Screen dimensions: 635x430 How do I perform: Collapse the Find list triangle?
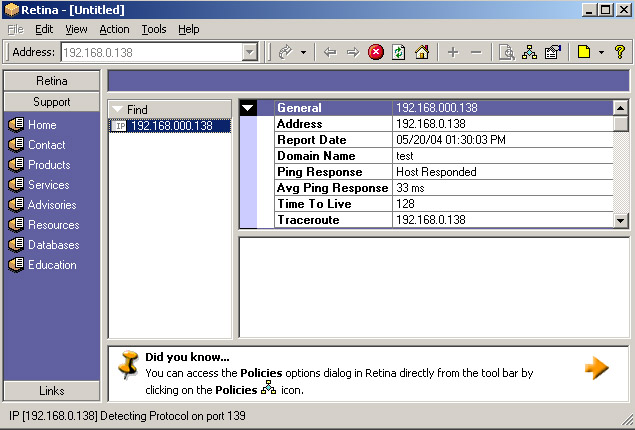tap(118, 110)
